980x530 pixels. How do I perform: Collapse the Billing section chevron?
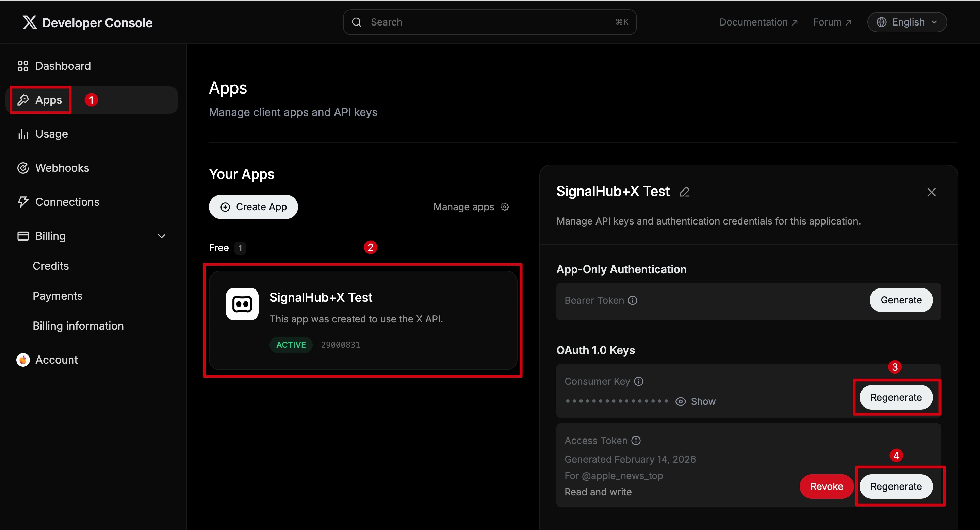click(162, 236)
